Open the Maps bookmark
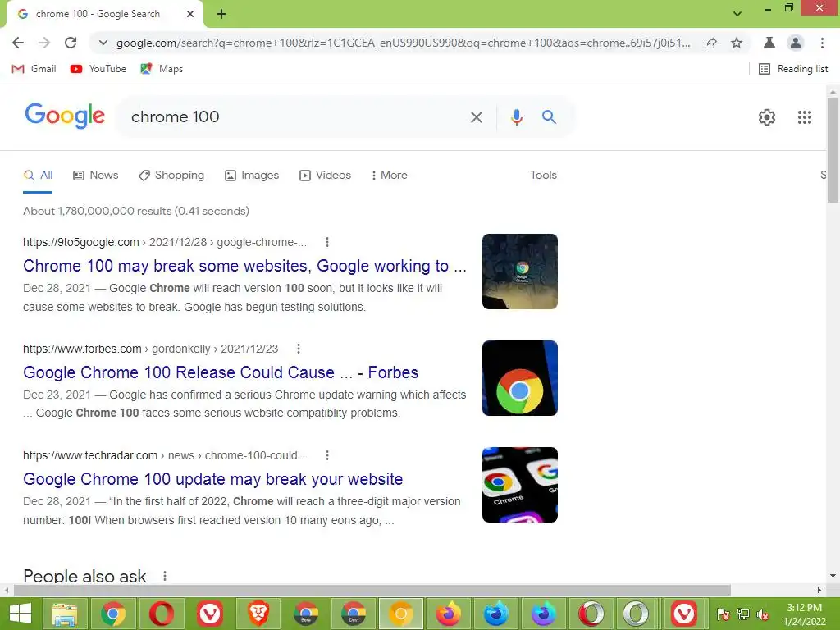The height and width of the screenshot is (630, 840). coord(162,69)
